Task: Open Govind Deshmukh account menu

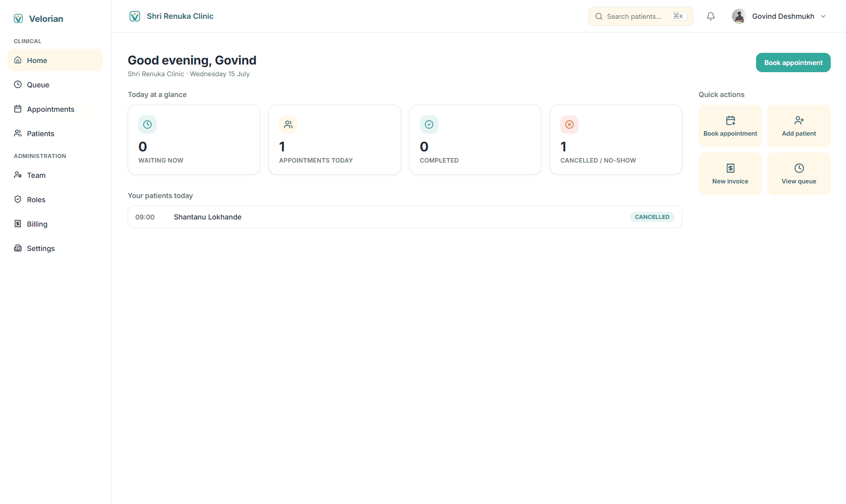Action: click(779, 16)
